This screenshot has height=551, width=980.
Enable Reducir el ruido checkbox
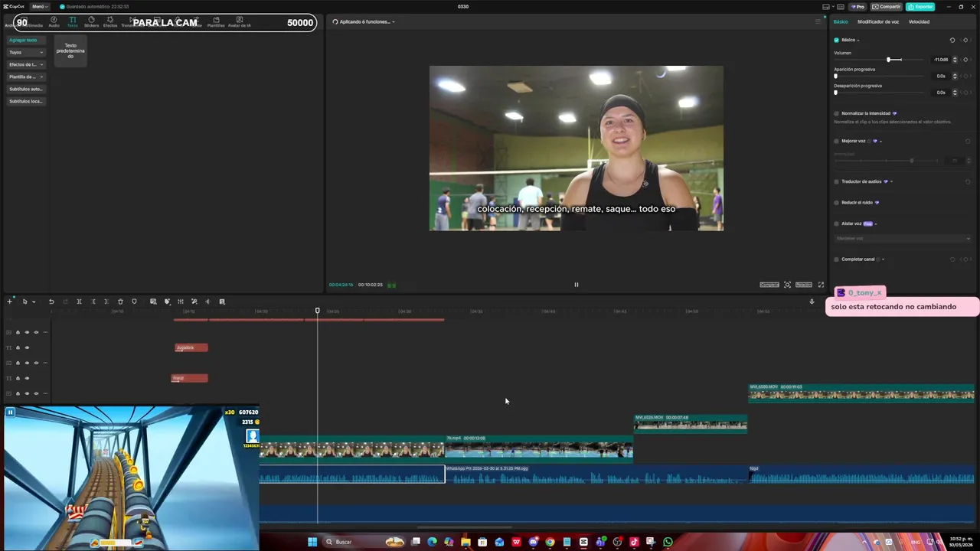(836, 203)
